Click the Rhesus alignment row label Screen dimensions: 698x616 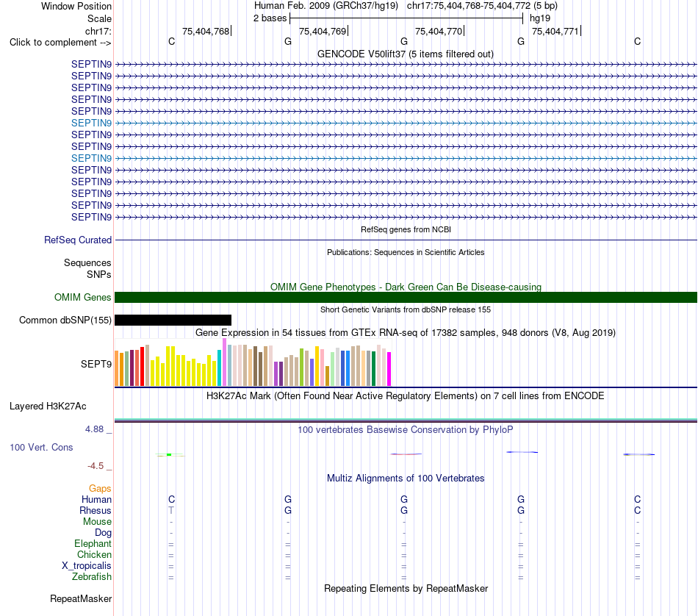[x=96, y=510]
